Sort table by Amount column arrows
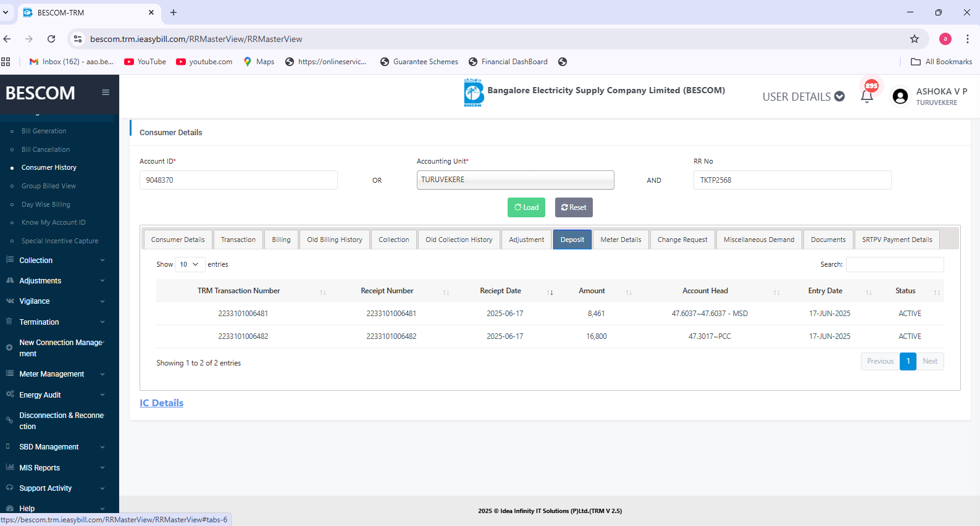980x526 pixels. click(x=629, y=292)
